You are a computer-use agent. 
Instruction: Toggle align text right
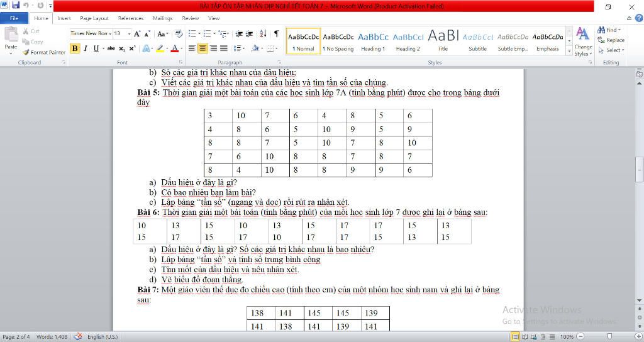213,48
